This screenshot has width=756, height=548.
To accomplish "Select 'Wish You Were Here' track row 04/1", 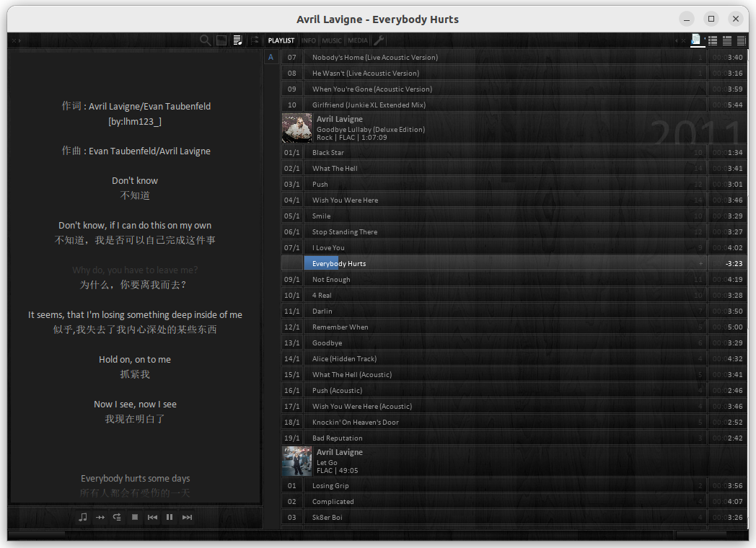I will (x=514, y=200).
